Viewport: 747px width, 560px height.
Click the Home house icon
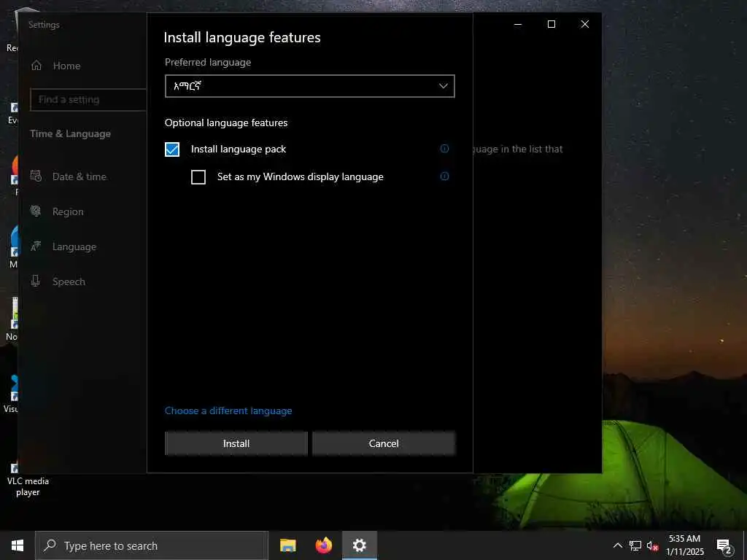(x=36, y=65)
